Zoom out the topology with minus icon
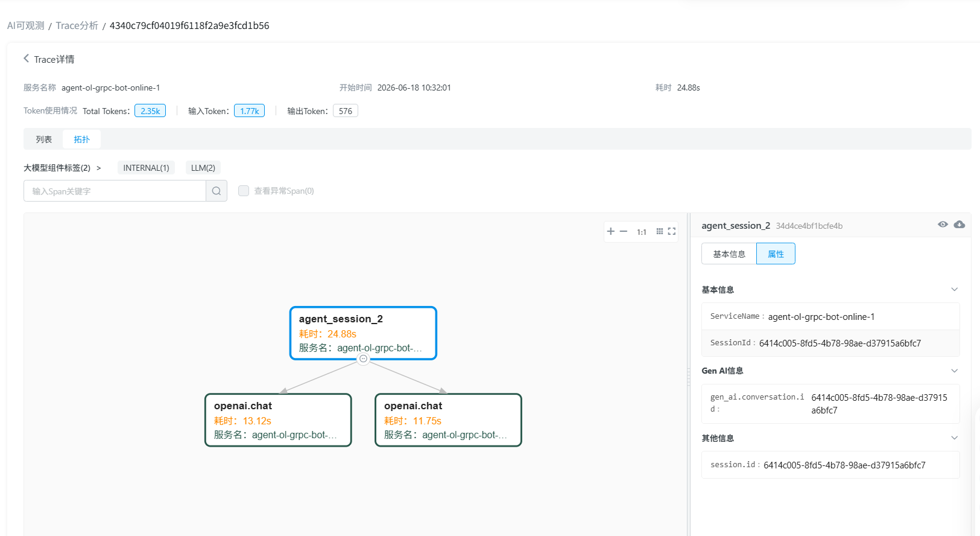Screen dimensions: 980x536 pos(624,231)
